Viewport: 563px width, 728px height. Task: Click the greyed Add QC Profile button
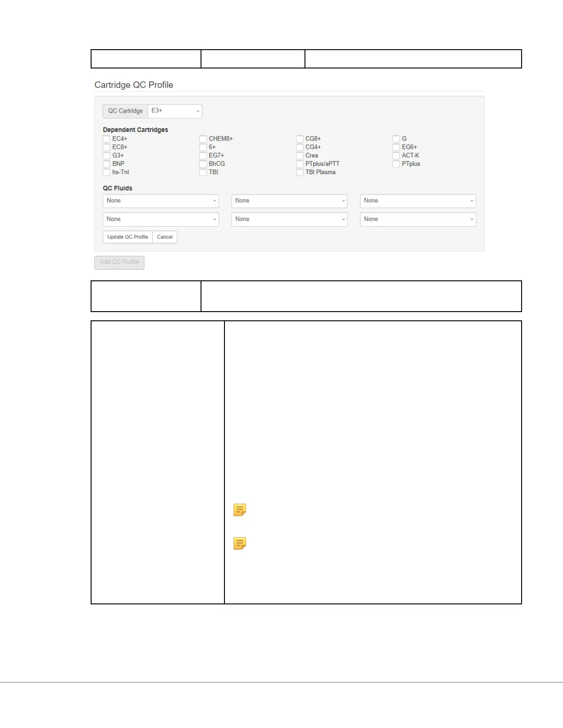click(119, 262)
